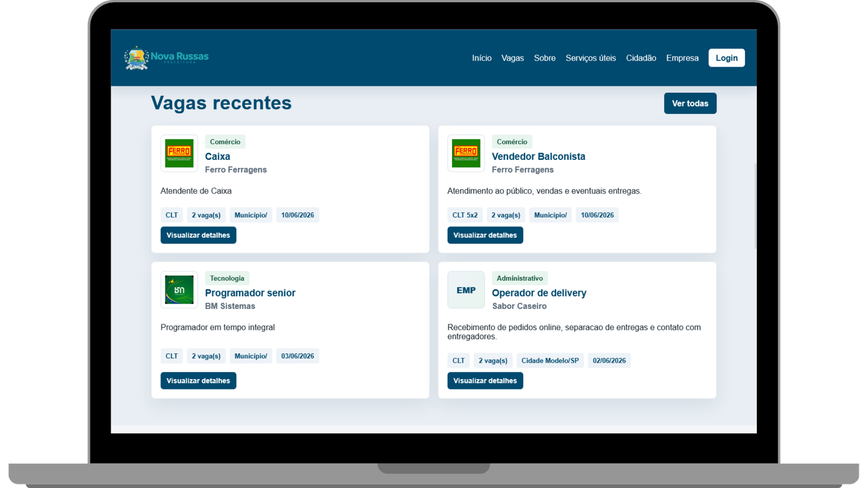The image size is (868, 488).
Task: Open the Programador senior title link
Action: pyautogui.click(x=250, y=293)
